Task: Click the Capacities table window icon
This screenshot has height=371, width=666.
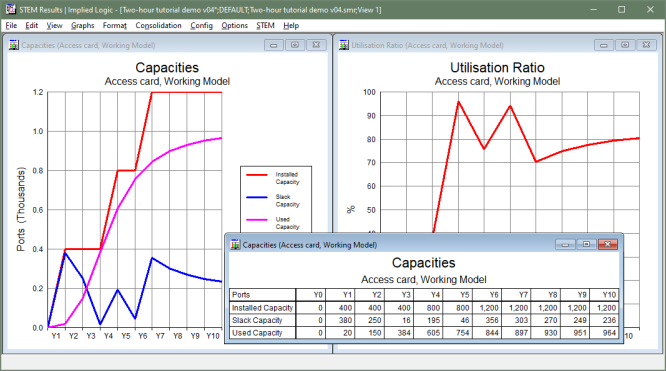Action: [x=235, y=244]
